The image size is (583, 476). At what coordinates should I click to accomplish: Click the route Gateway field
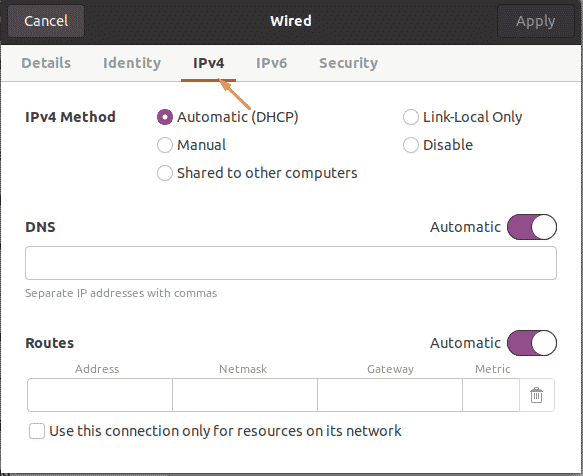pyautogui.click(x=390, y=395)
